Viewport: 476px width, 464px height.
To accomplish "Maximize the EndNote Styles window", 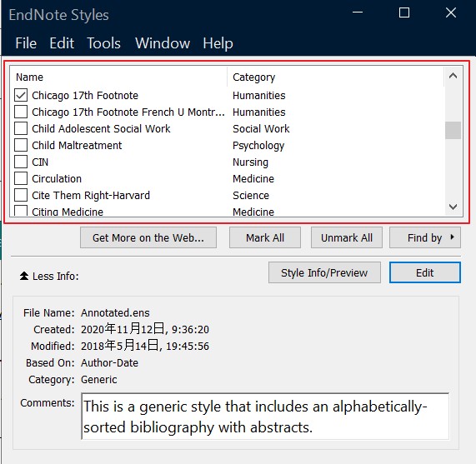I will point(404,12).
